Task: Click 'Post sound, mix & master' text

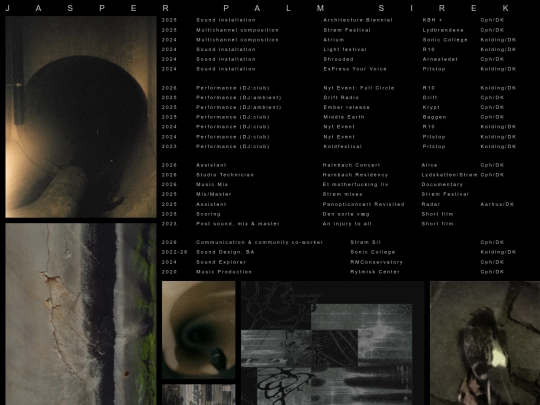Action: pos(238,224)
